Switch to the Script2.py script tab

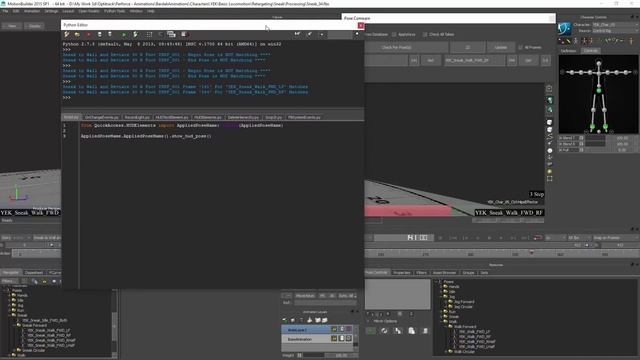273,117
